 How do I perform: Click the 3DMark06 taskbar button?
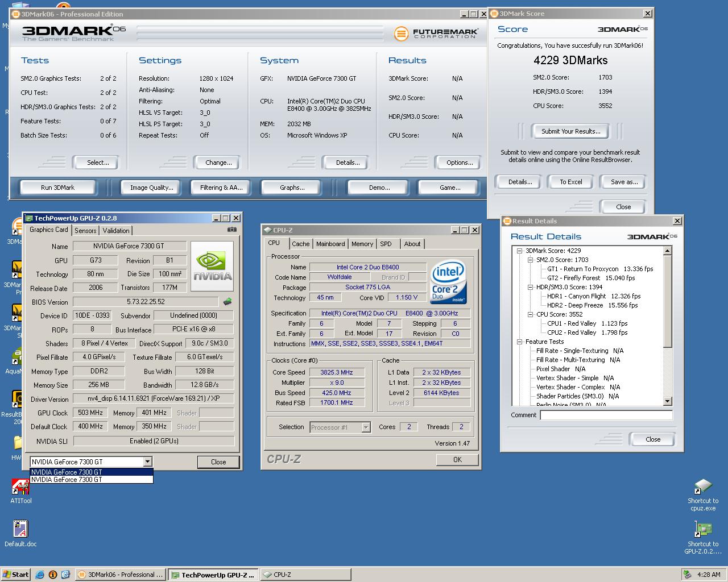[x=121, y=575]
